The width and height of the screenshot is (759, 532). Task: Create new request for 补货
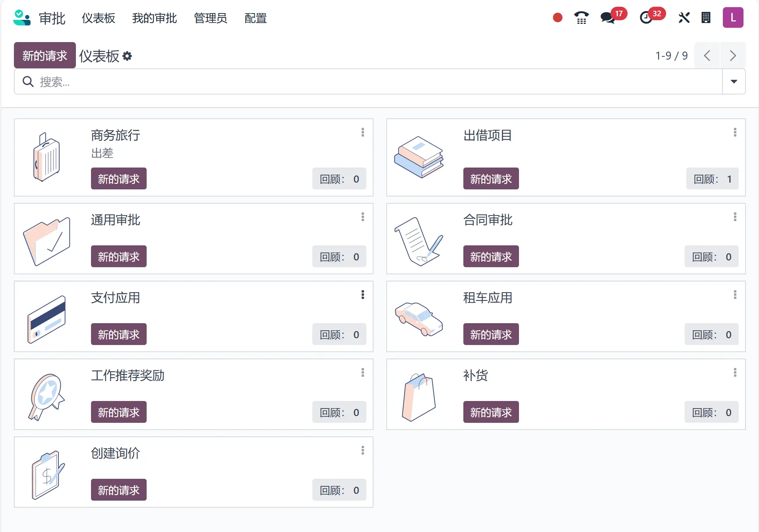(x=491, y=412)
